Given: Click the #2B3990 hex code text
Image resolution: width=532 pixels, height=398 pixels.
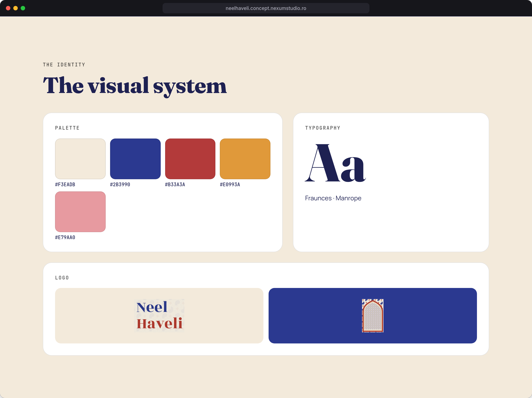Looking at the screenshot, I should (x=120, y=184).
